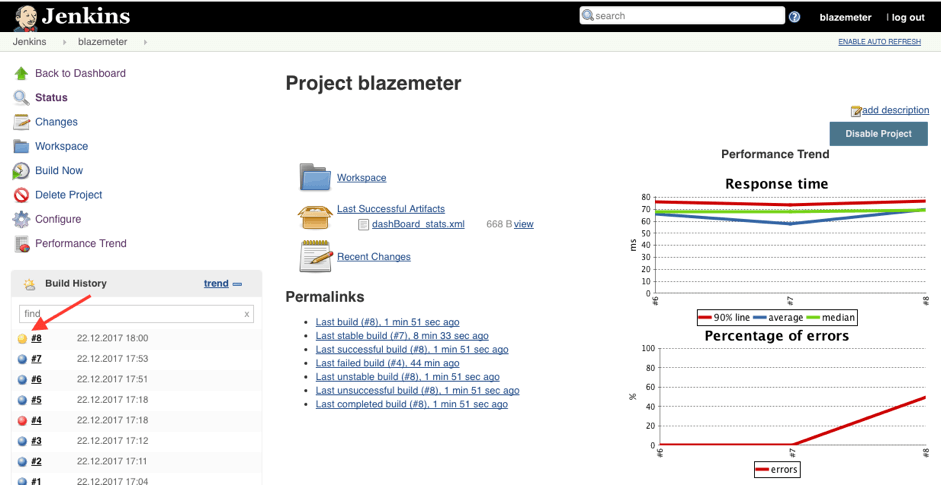Click the Response time chart
The height and width of the screenshot is (485, 941).
tap(782, 250)
